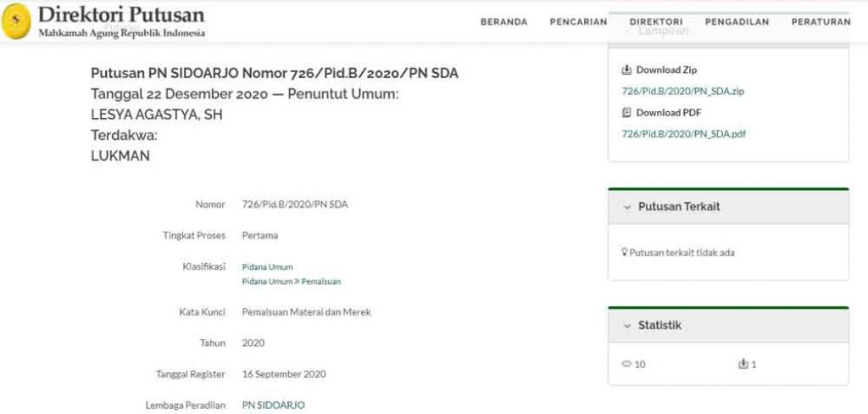Open the DIREKTORI menu item

tap(656, 22)
